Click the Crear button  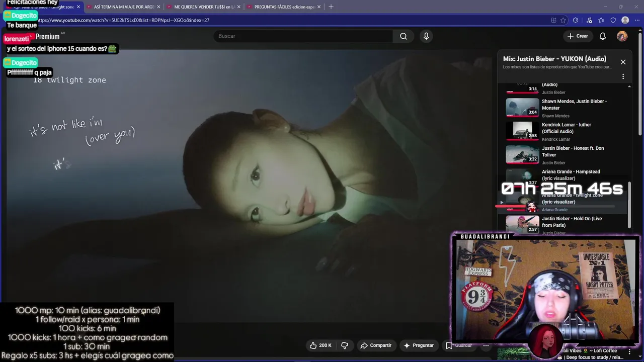click(578, 36)
